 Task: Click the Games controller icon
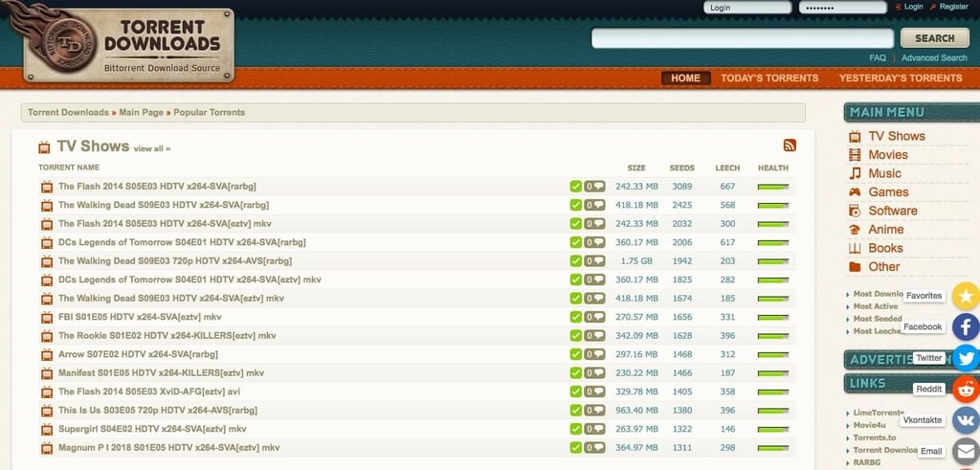click(855, 191)
